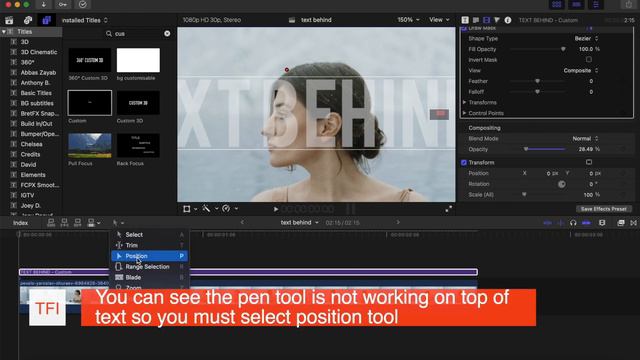This screenshot has width=640, height=360.
Task: Open the 150% zoom dropdown
Action: pos(408,20)
